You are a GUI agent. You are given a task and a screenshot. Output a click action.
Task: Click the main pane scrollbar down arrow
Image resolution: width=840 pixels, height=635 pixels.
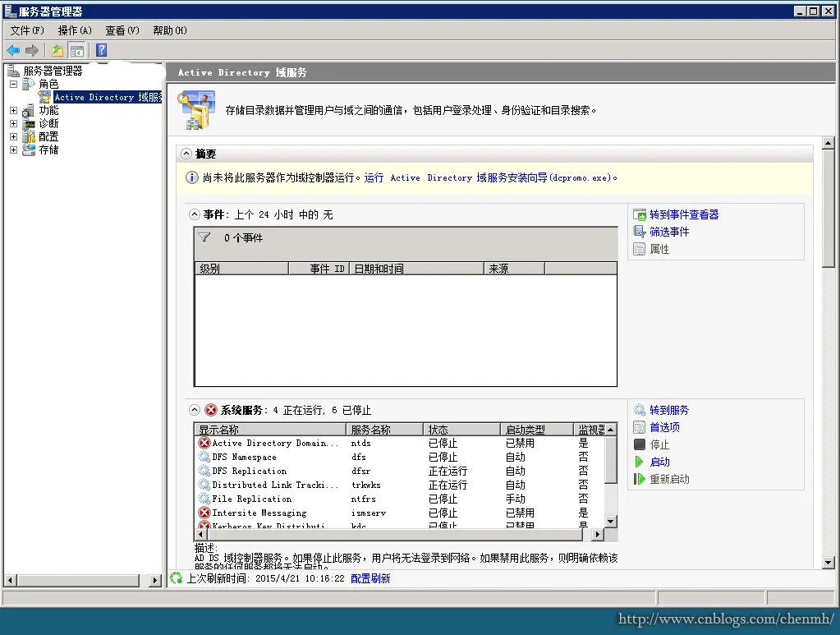coord(829,562)
